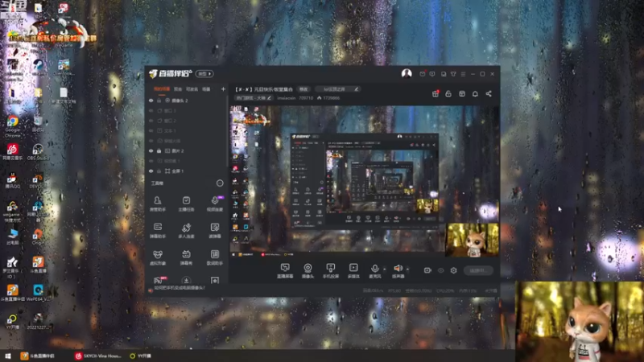This screenshot has height=362, width=644.
Task: Open the microphone tool with purple badge
Action: click(x=215, y=204)
